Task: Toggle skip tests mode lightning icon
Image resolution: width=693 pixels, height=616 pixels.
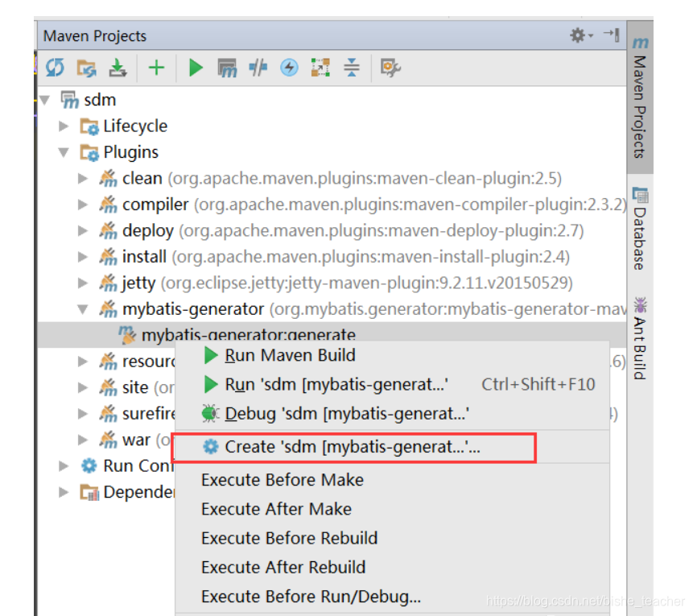Action: coord(290,68)
